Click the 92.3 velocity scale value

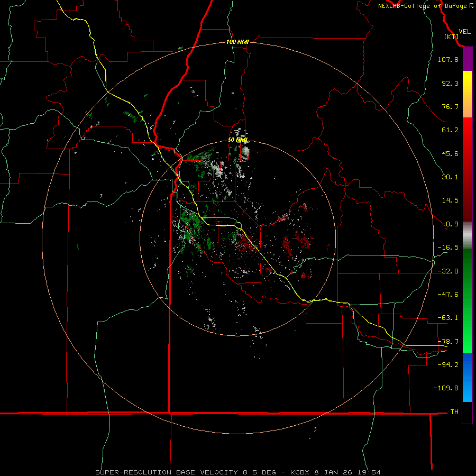click(450, 83)
